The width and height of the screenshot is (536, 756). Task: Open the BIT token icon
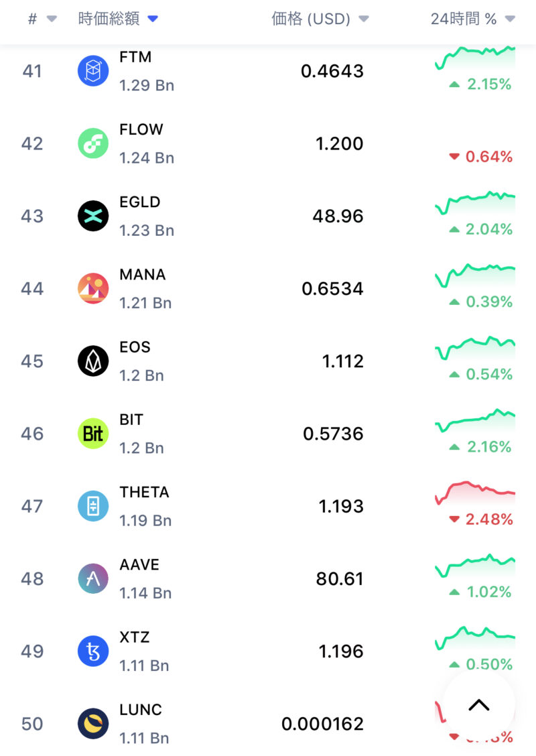click(x=93, y=434)
